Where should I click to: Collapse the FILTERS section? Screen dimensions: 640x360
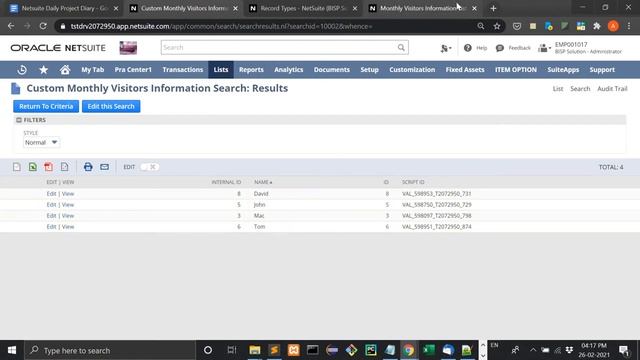coord(19,120)
